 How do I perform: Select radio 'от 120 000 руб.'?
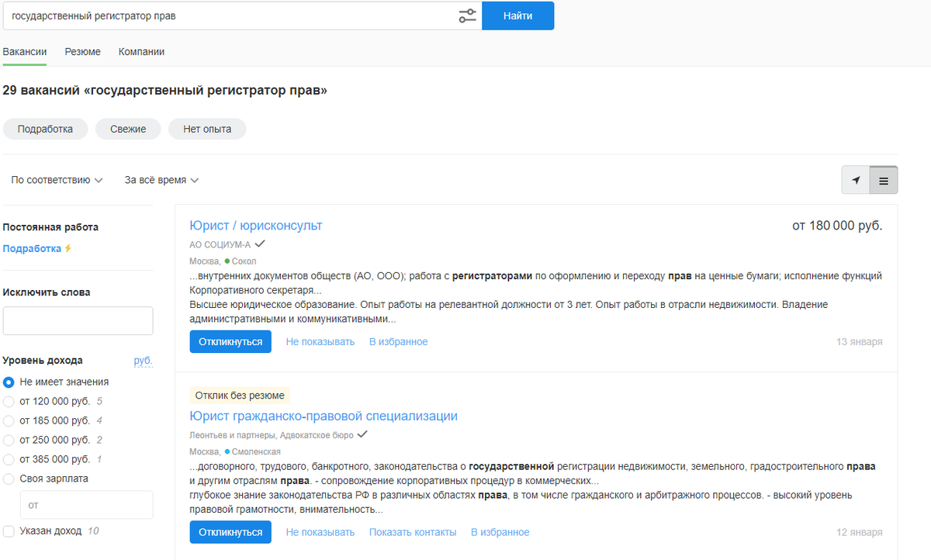tap(9, 401)
